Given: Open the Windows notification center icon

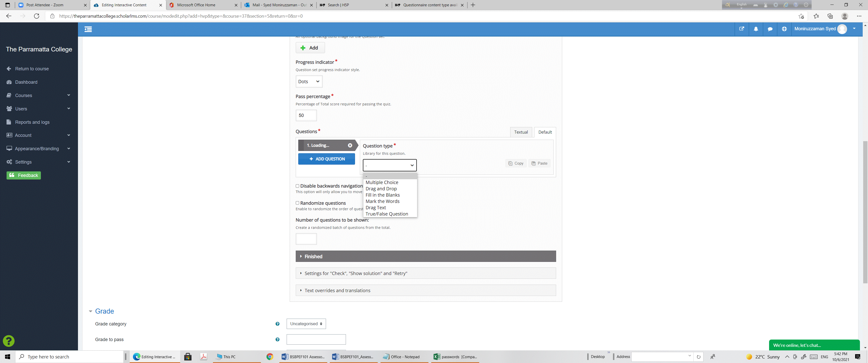Looking at the screenshot, I should click(x=858, y=357).
